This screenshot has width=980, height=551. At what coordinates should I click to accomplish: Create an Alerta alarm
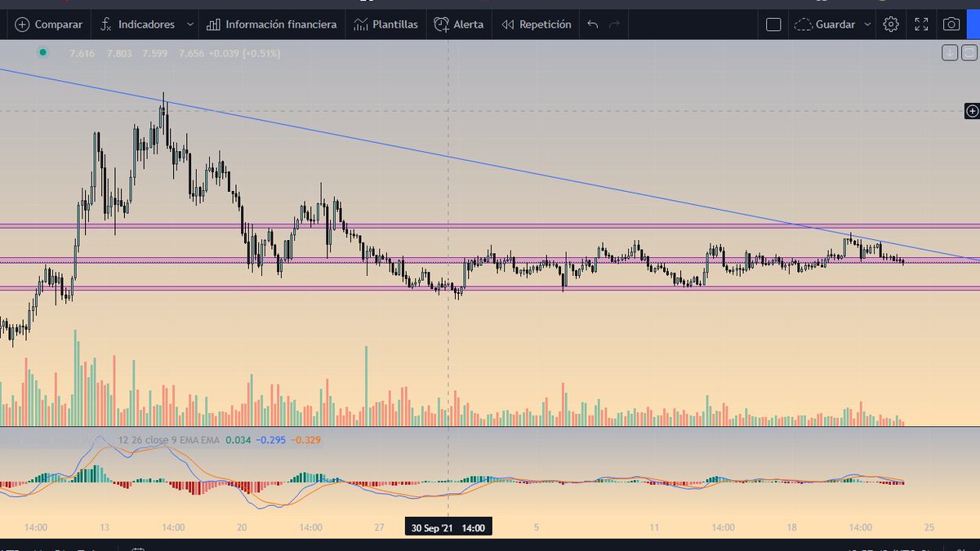pyautogui.click(x=459, y=24)
